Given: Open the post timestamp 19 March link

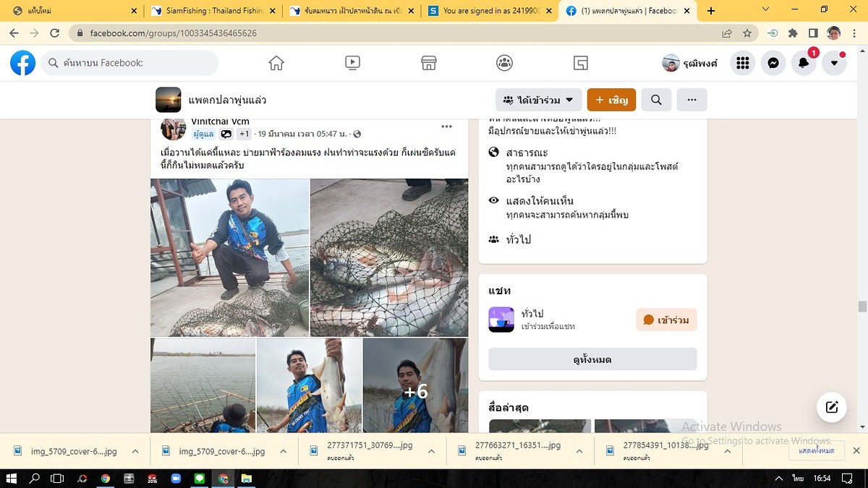Looking at the screenshot, I should [x=302, y=134].
